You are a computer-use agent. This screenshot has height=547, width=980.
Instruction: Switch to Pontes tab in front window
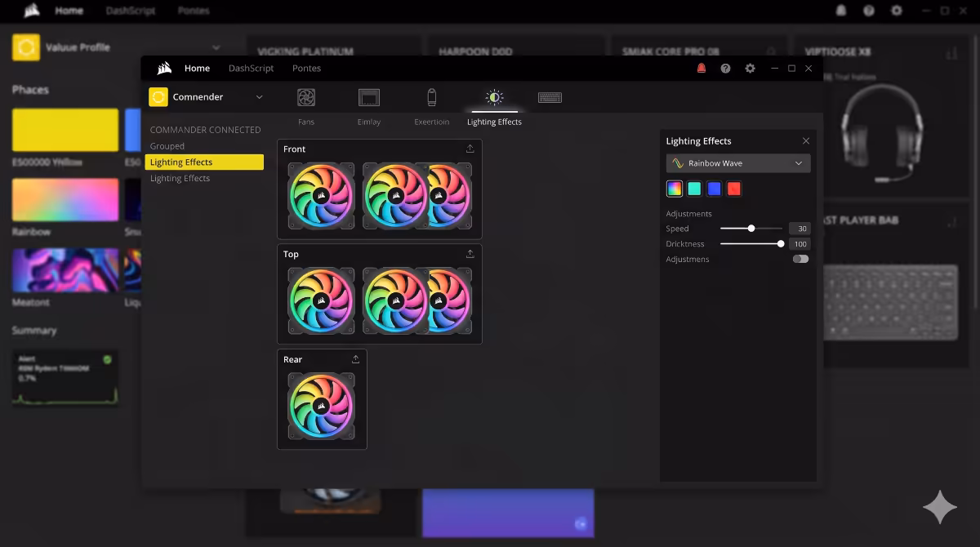pos(306,69)
